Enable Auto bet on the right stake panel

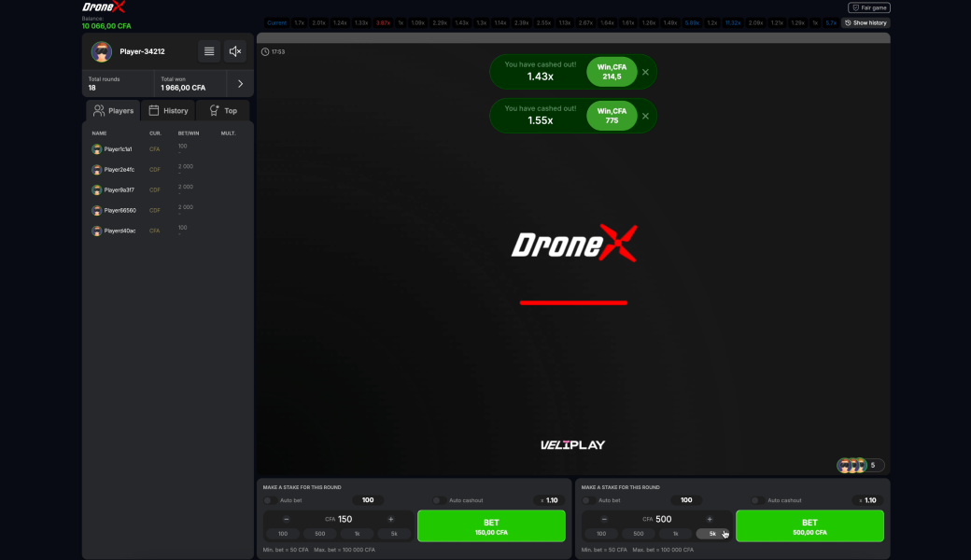click(x=588, y=500)
